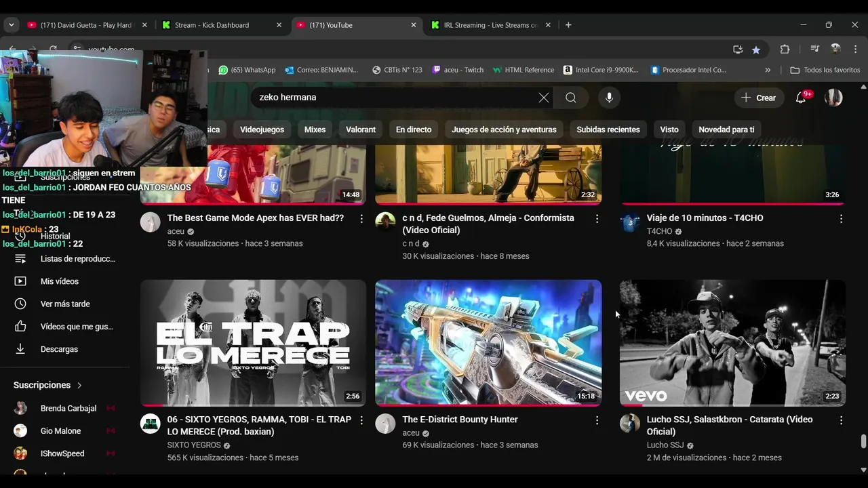Close the (171) YouTube tab
The width and height of the screenshot is (868, 488).
(x=414, y=25)
